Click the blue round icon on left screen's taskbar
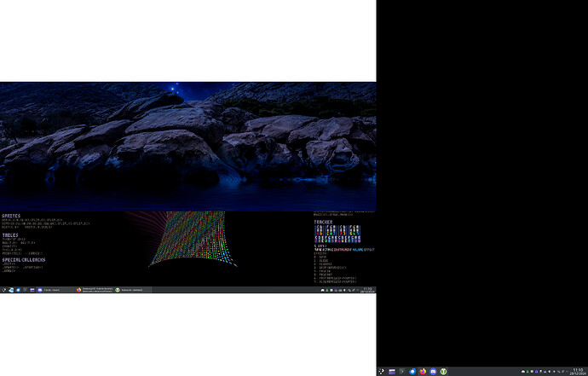588x376 pixels. pos(18,290)
